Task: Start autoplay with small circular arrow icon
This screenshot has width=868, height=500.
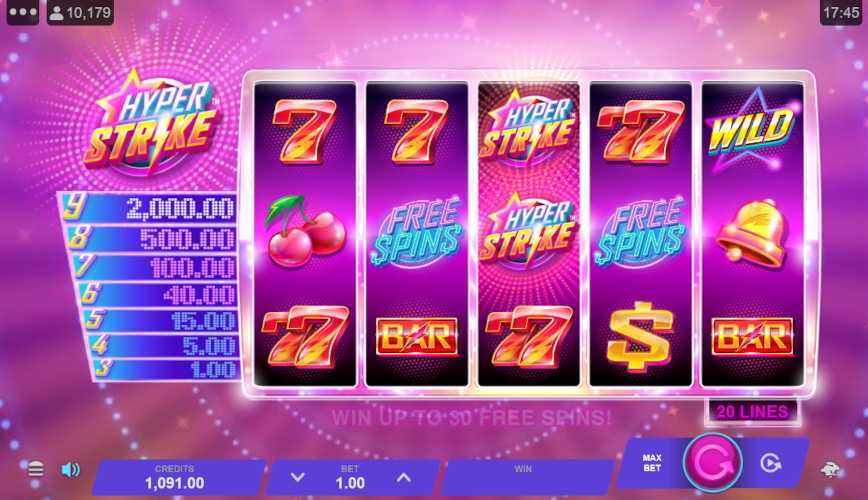Action: click(771, 463)
